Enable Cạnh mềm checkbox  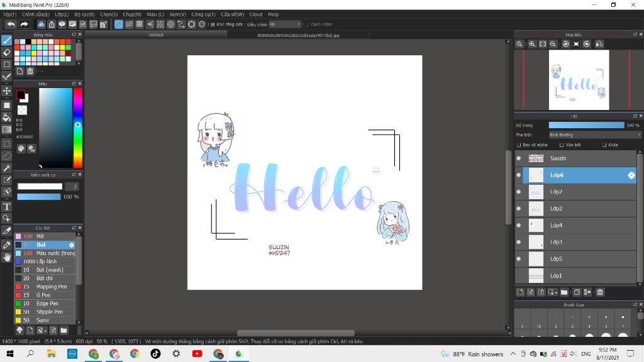coord(307,25)
